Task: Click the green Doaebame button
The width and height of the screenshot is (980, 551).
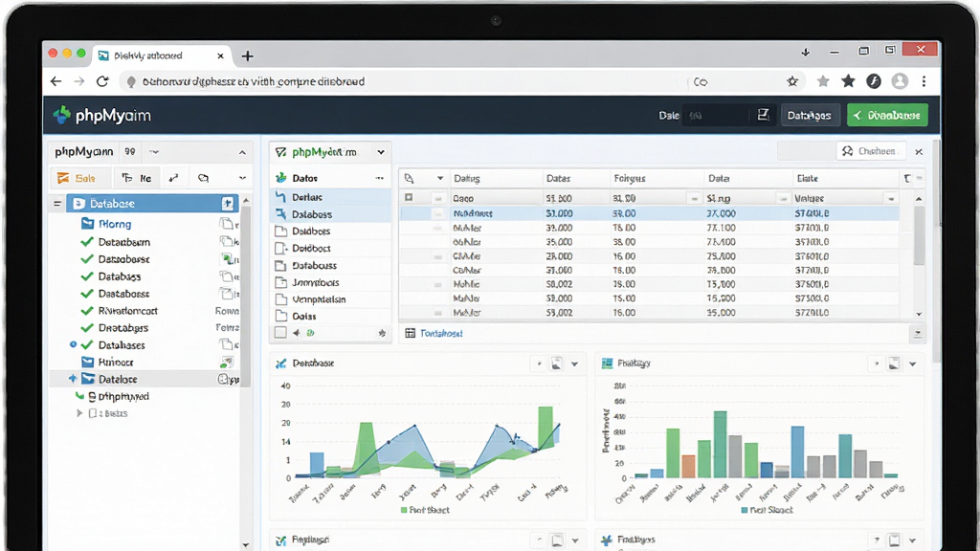Action: pyautogui.click(x=887, y=115)
